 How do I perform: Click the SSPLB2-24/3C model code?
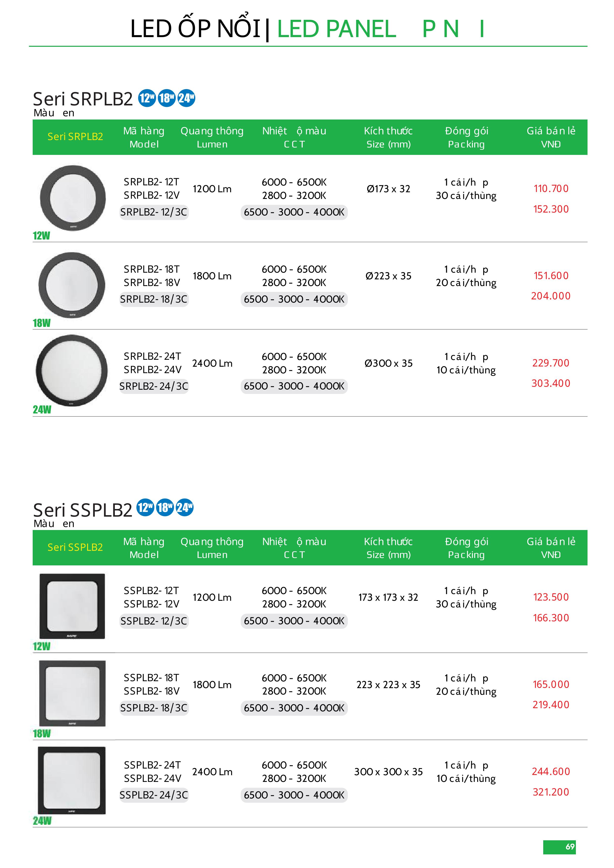(153, 795)
